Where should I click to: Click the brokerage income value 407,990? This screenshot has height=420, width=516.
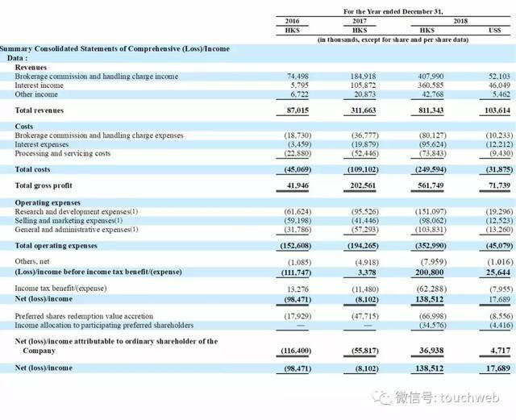coord(431,77)
